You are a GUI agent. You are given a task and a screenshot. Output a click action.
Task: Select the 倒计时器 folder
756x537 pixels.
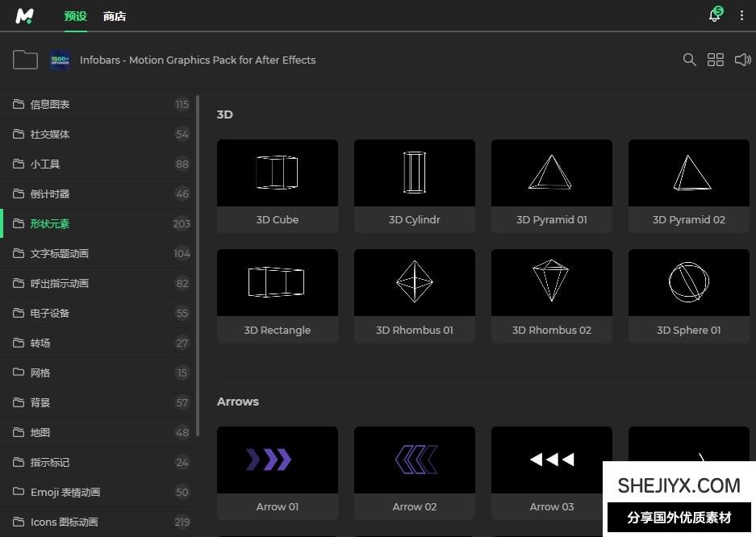click(50, 194)
